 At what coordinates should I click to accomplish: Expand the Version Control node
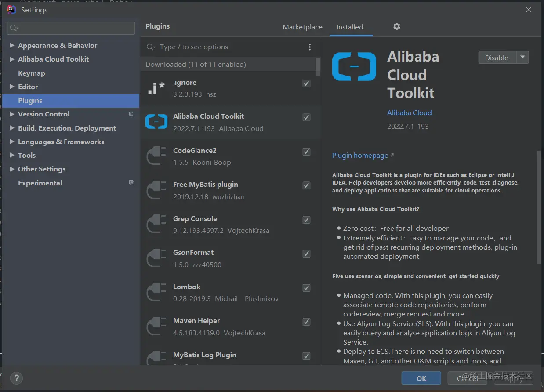(x=12, y=114)
